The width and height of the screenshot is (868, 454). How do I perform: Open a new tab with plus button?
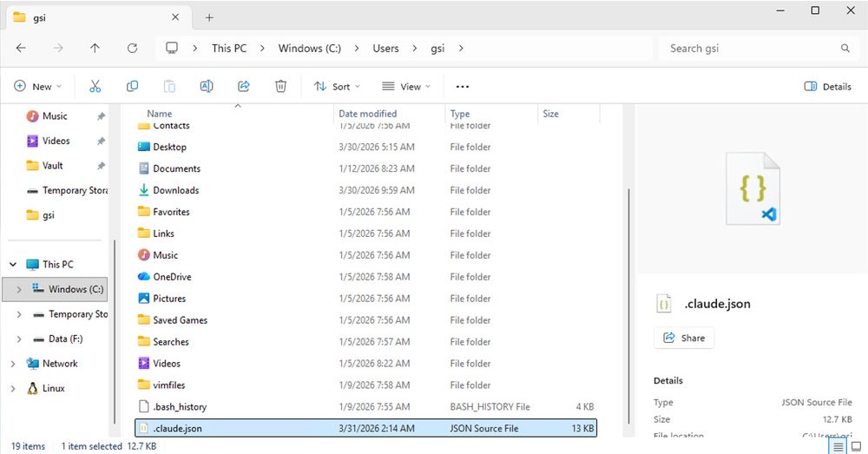coord(209,17)
